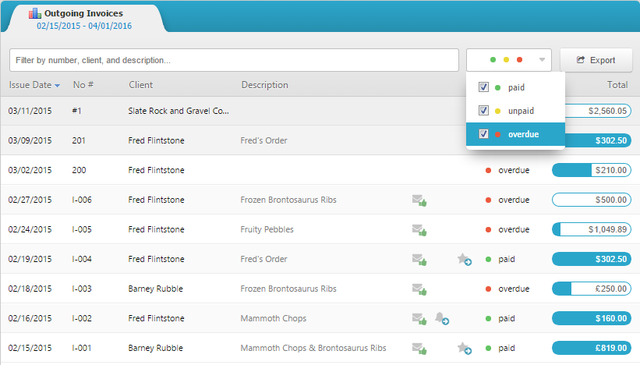Click the sent-mail icon in row I-002
Image resolution: width=640 pixels, height=365 pixels.
point(419,319)
